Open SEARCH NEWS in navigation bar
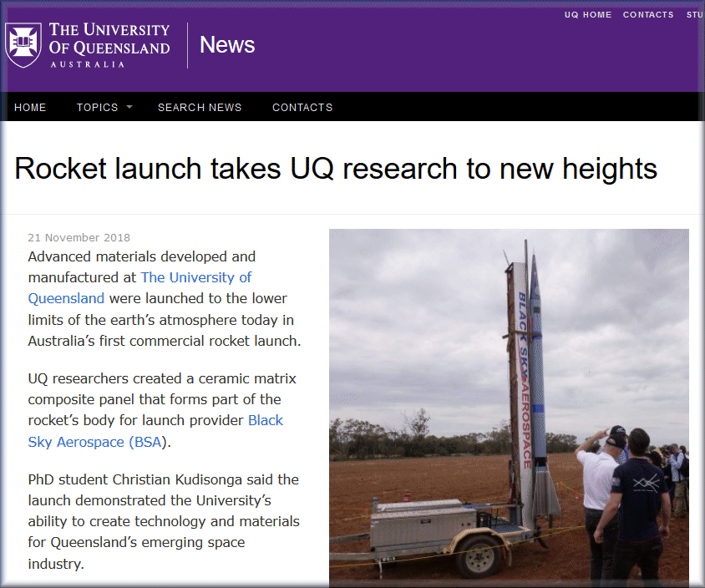705x588 pixels. (200, 108)
